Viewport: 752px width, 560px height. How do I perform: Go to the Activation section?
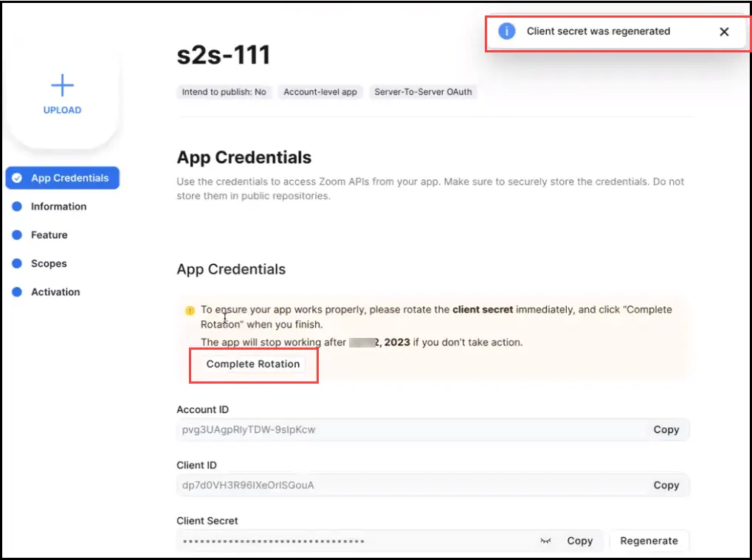(55, 291)
